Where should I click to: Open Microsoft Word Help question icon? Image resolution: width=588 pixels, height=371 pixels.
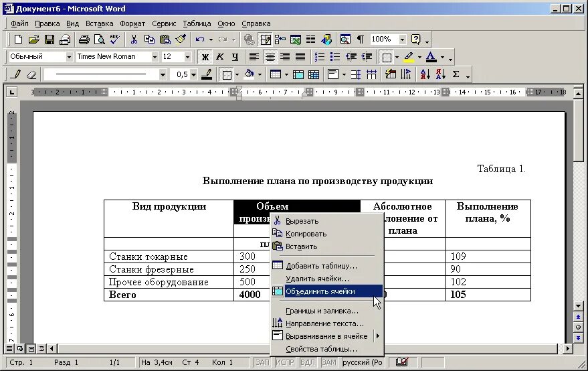point(415,39)
